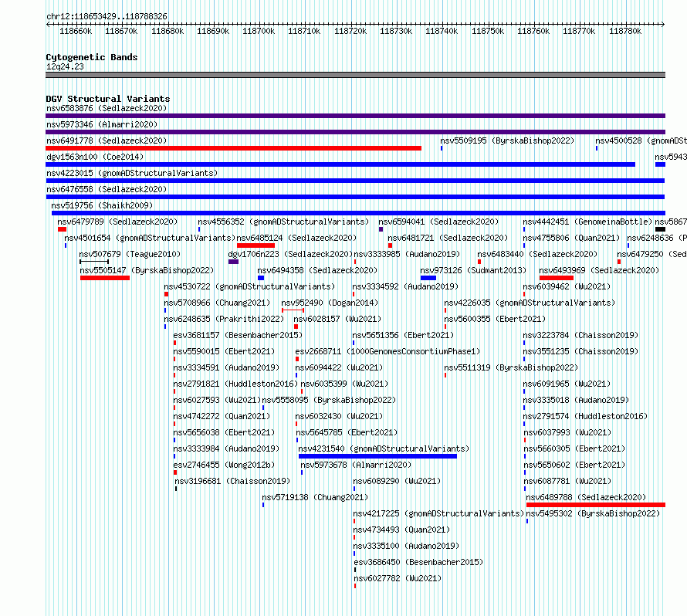The image size is (687, 616).
Task: Click nsv4755806 (Quan2021) label
Action: click(x=571, y=238)
